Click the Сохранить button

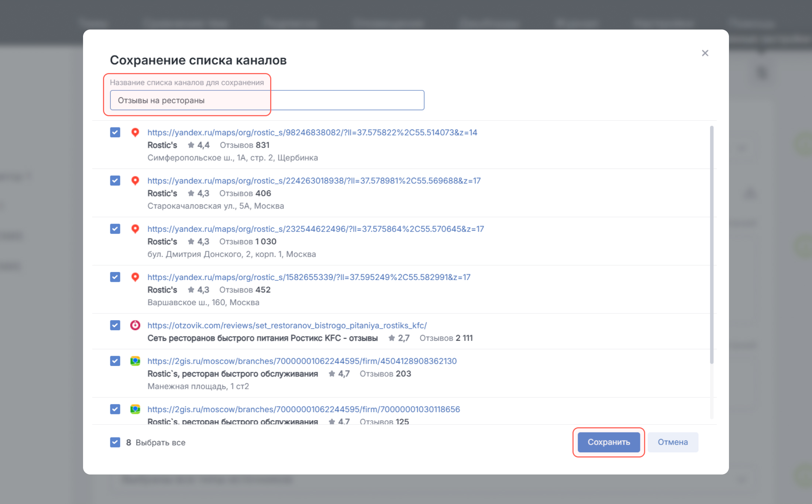pyautogui.click(x=609, y=442)
